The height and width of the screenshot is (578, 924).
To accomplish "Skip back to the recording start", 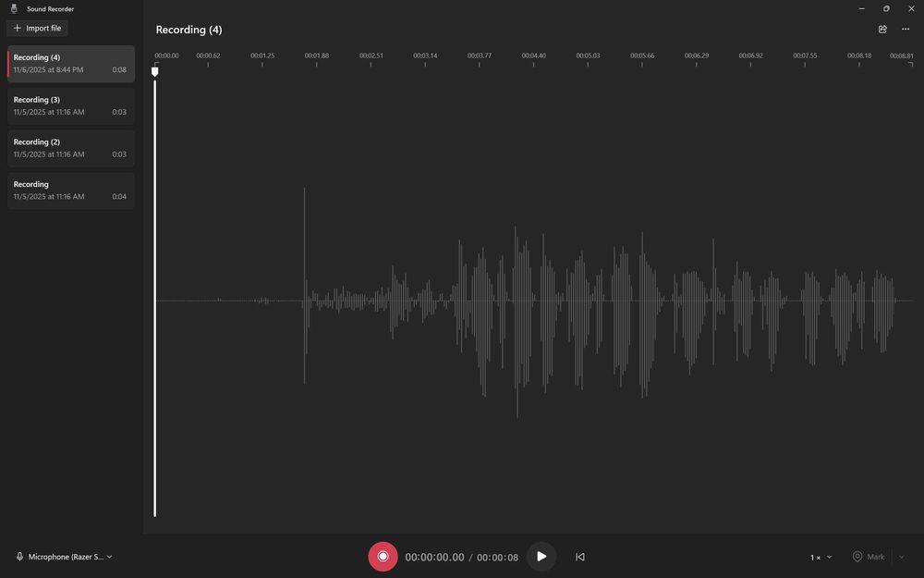I will click(580, 557).
